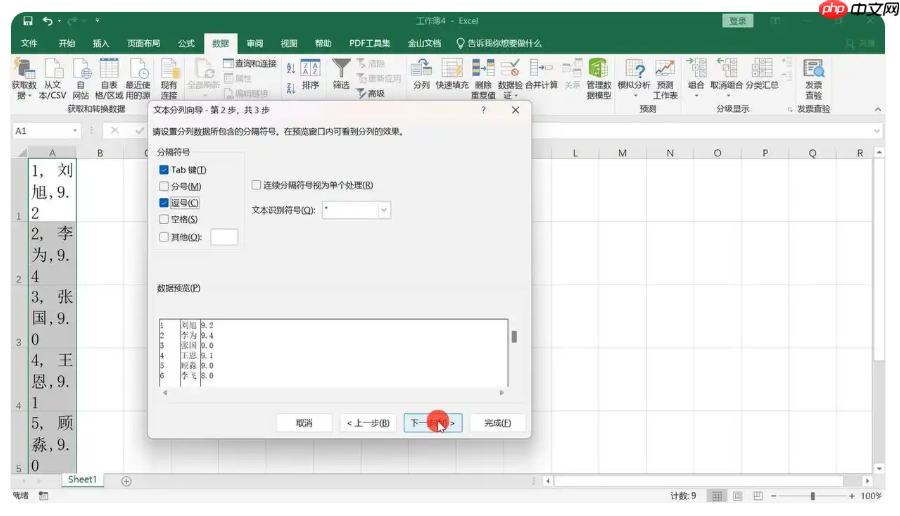Click the 登录 (Sign in) button
The width and height of the screenshot is (900, 516).
[x=738, y=21]
